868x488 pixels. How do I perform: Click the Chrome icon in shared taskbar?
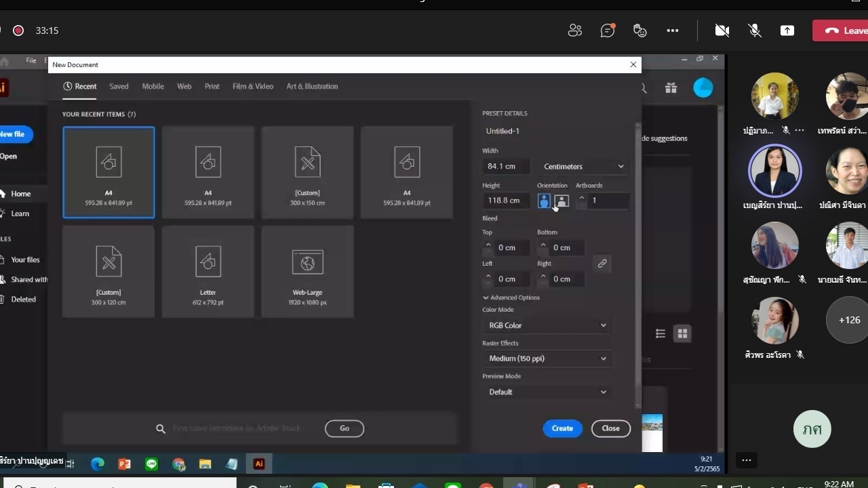(x=178, y=464)
